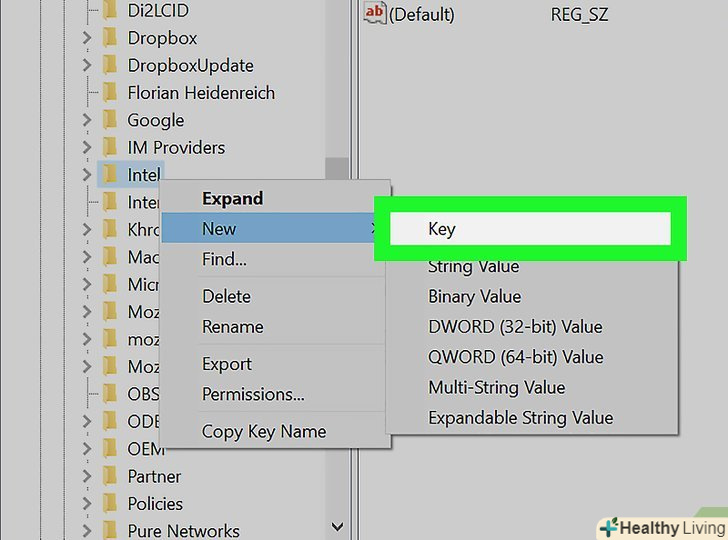The width and height of the screenshot is (728, 540).
Task: Create a DWORD (32-bit) Value
Action: [515, 327]
